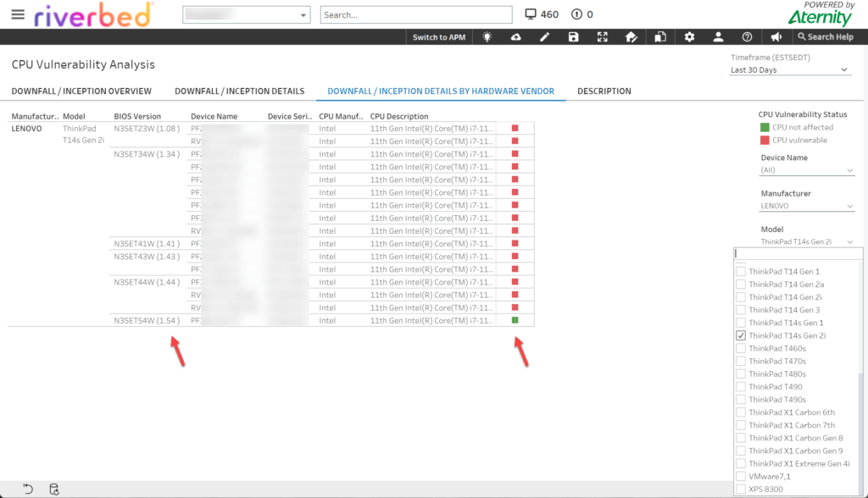Image resolution: width=868 pixels, height=498 pixels.
Task: Click the monitor devices count icon
Action: (531, 14)
